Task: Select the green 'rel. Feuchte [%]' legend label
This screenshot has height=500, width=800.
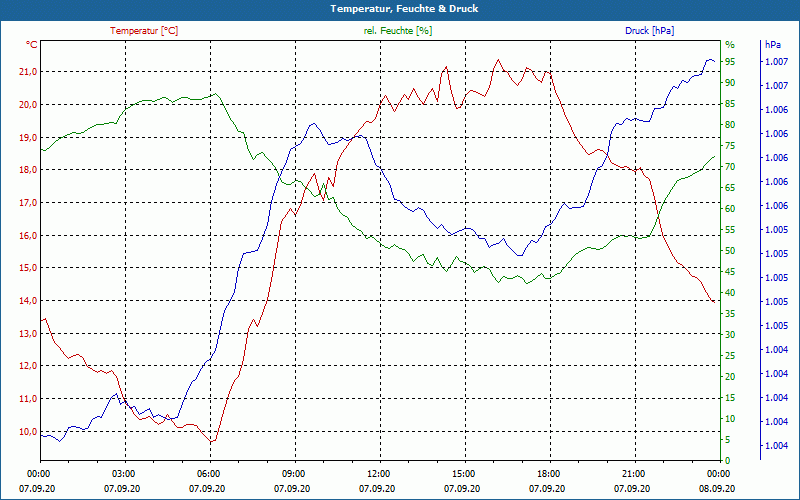Action: 397,31
